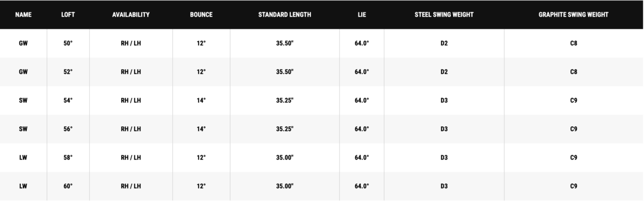Click the GRAPHITE SWING WEIGHT header
This screenshot has width=644, height=201.
(x=574, y=15)
